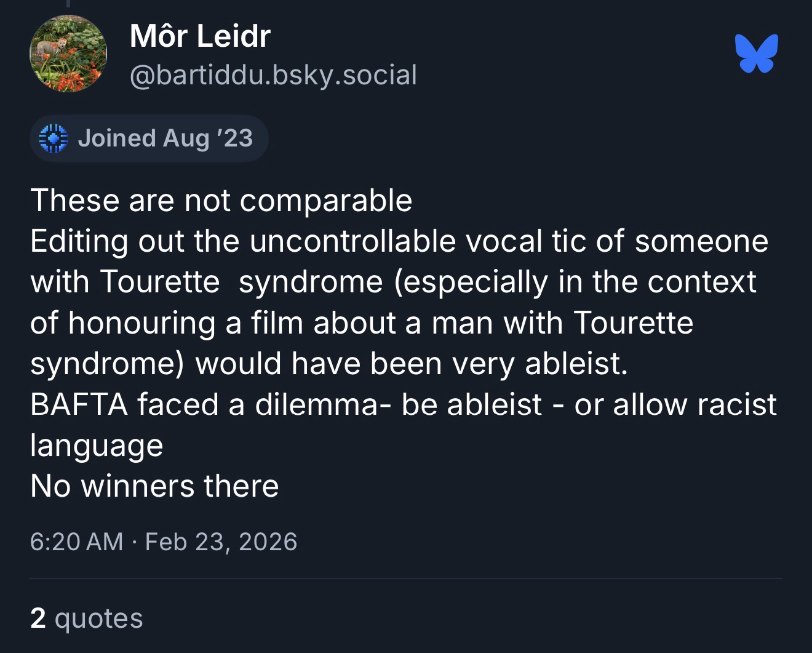Click the words 'or allow racist'
The image size is (812, 653).
(675, 404)
